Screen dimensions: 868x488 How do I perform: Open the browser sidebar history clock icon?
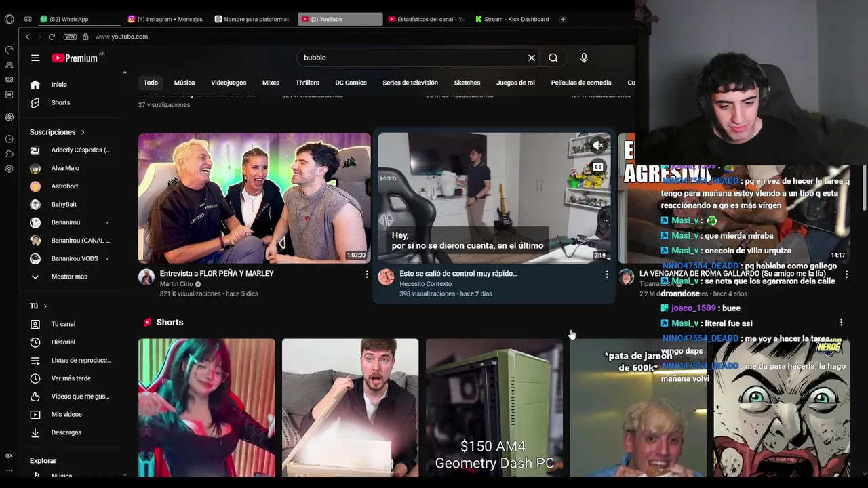[9, 139]
